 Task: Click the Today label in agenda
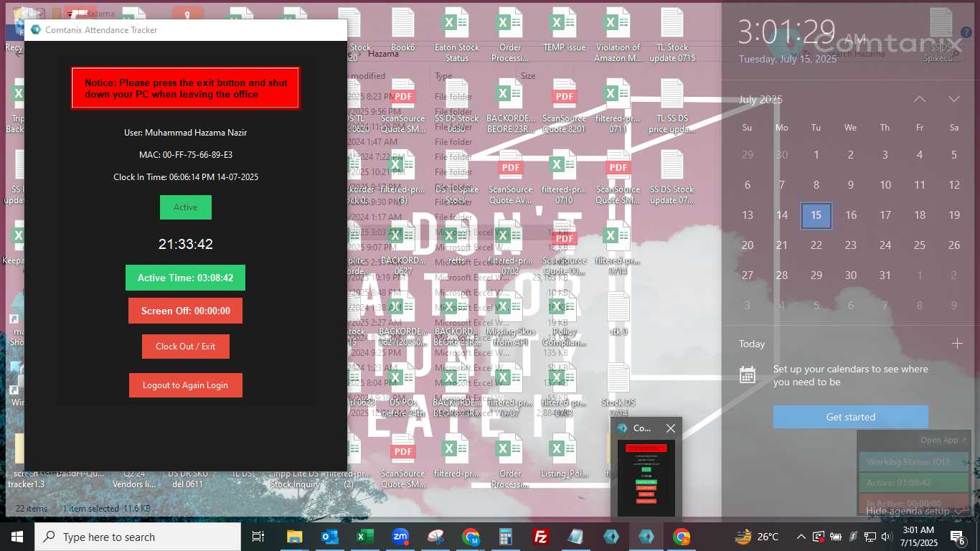[x=752, y=344]
